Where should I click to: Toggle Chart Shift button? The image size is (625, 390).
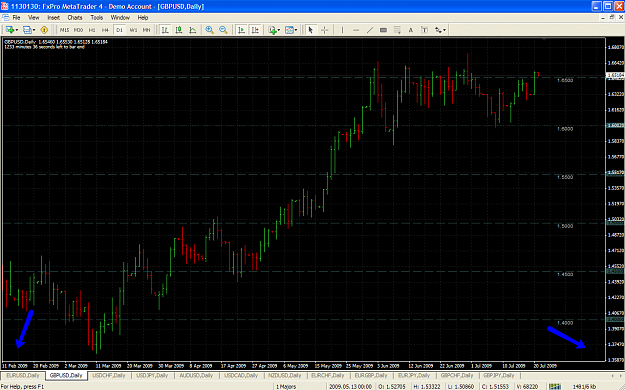point(255,30)
